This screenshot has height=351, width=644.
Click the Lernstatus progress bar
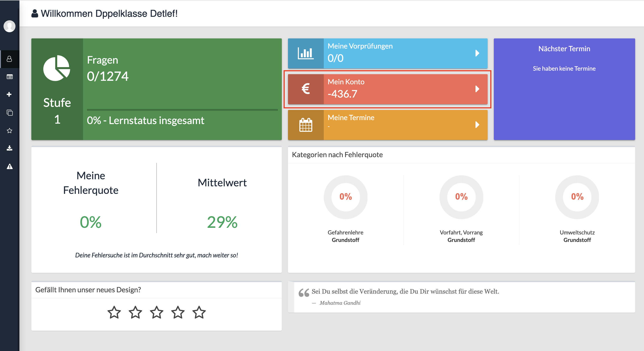coord(182,110)
